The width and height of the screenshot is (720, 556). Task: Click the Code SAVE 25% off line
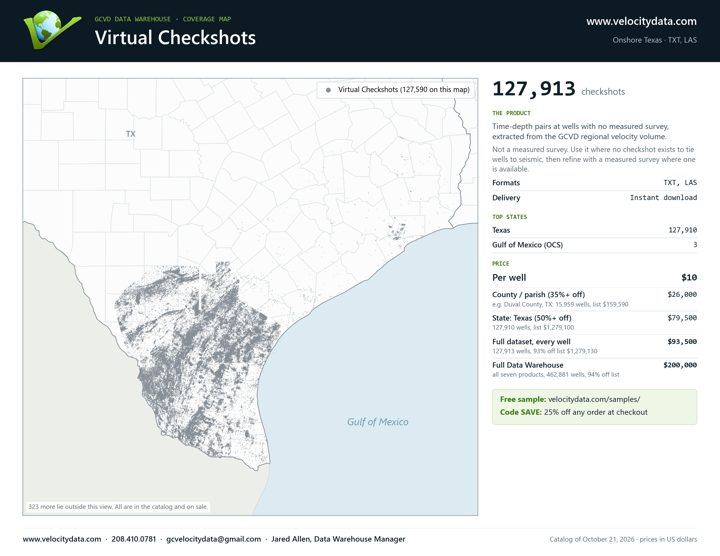point(574,412)
